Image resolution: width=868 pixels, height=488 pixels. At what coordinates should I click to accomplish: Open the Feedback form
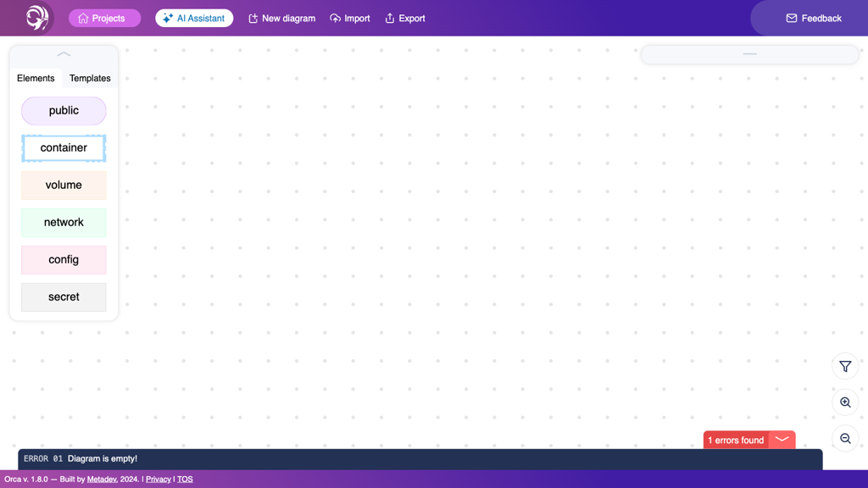point(813,18)
